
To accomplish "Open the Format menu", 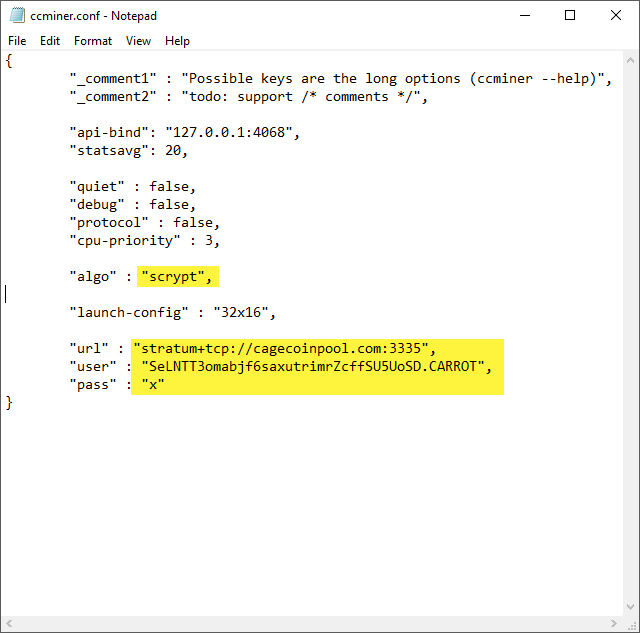I will pos(93,41).
